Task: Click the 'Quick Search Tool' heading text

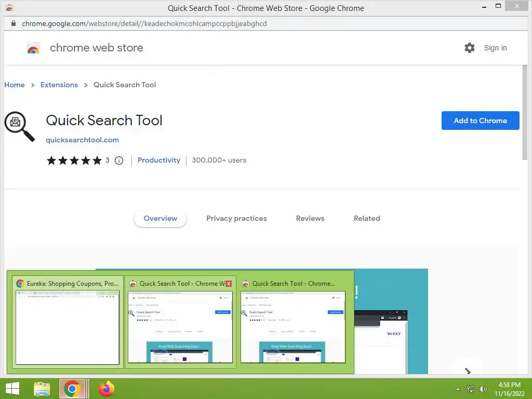Action: (104, 121)
